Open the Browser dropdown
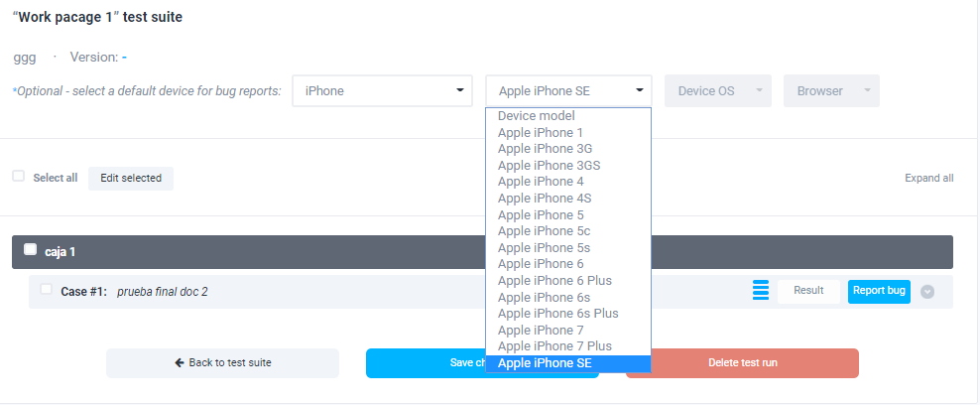Viewport: 980px width, 405px height. coord(831,90)
